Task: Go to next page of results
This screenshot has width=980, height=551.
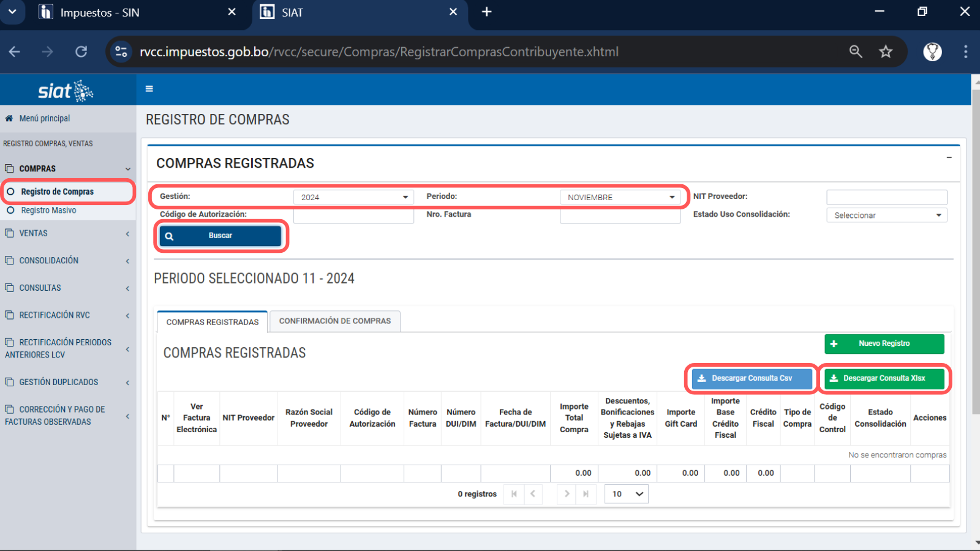Action: point(567,494)
